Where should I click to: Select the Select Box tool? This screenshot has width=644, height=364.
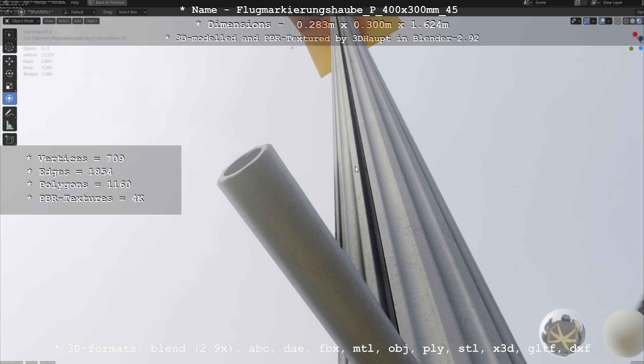tap(9, 35)
